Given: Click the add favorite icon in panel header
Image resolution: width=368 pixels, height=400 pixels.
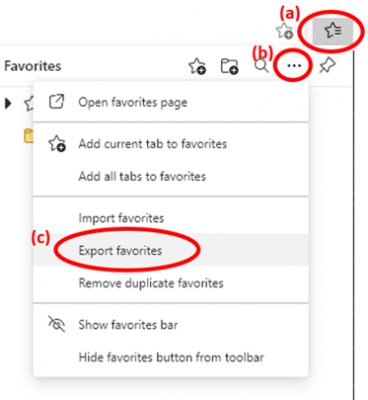Looking at the screenshot, I should [197, 66].
